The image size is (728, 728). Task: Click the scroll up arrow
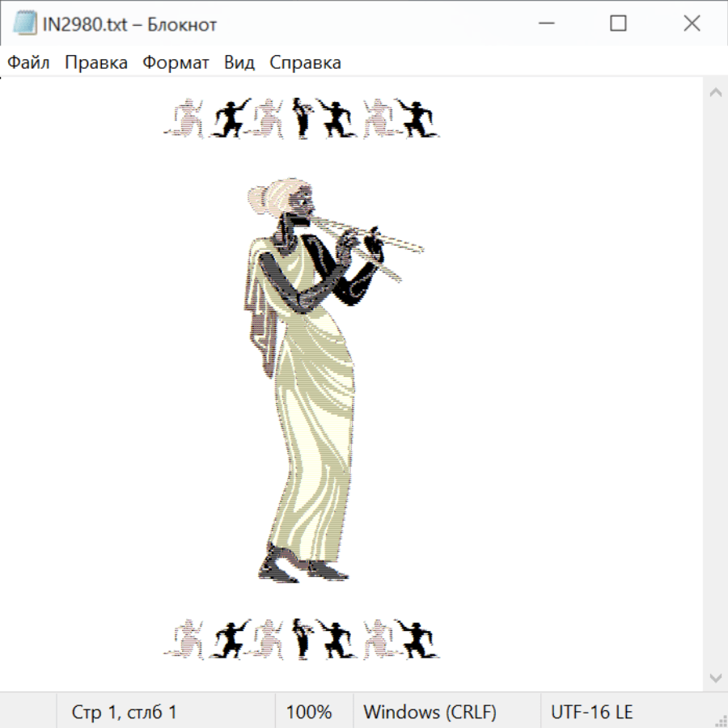click(715, 93)
